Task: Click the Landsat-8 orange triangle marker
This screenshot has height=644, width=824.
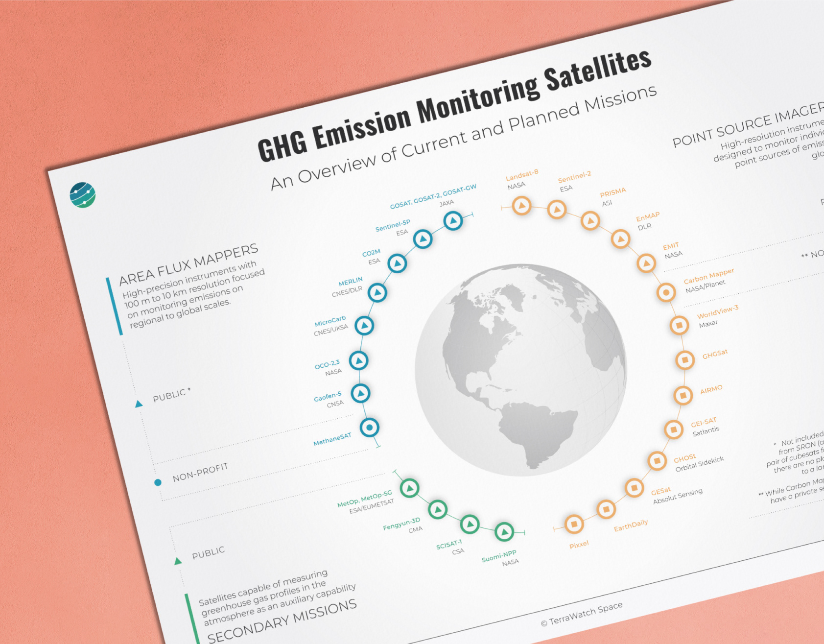Action: [522, 206]
